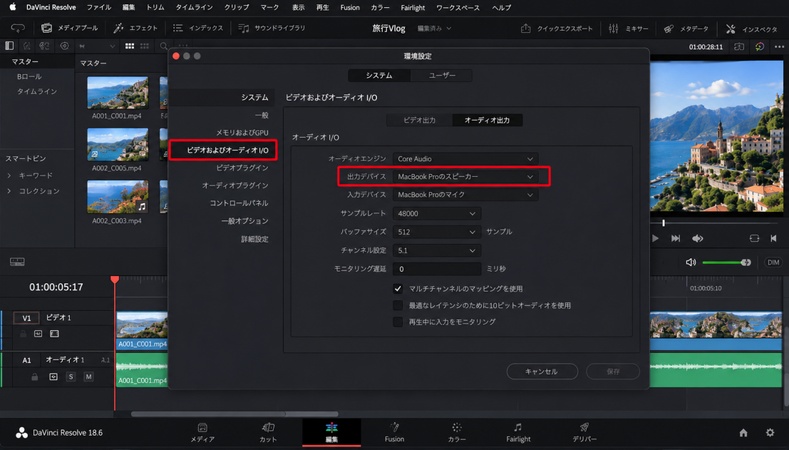Click the timeline horizontal scrollbar

click(x=234, y=414)
